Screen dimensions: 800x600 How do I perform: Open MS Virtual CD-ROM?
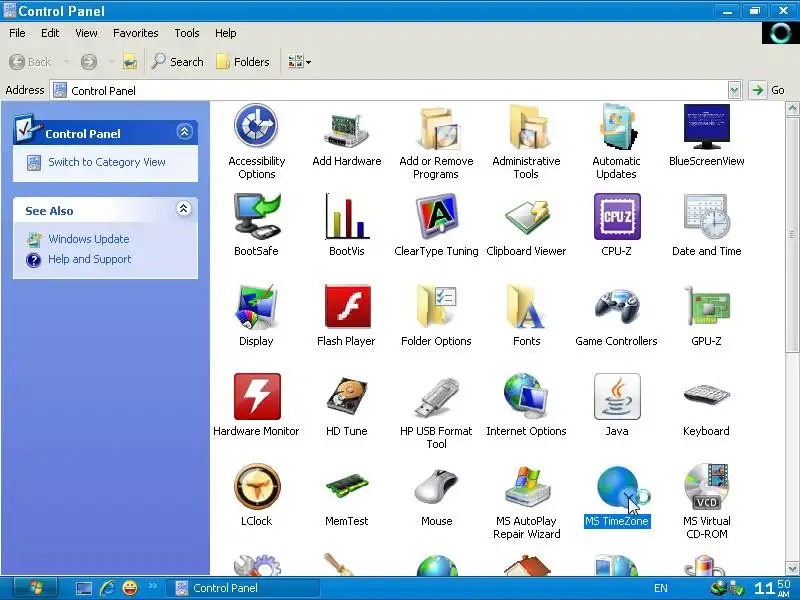click(707, 502)
